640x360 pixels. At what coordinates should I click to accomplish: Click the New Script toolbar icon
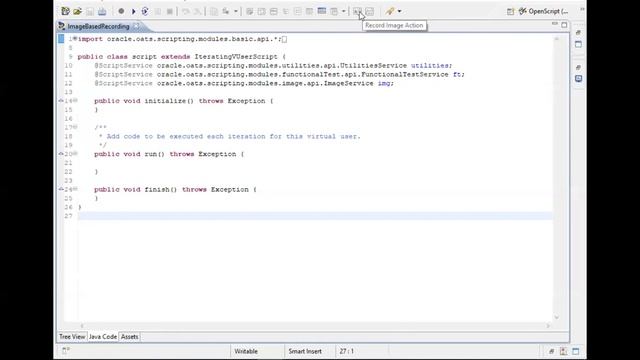pos(65,11)
